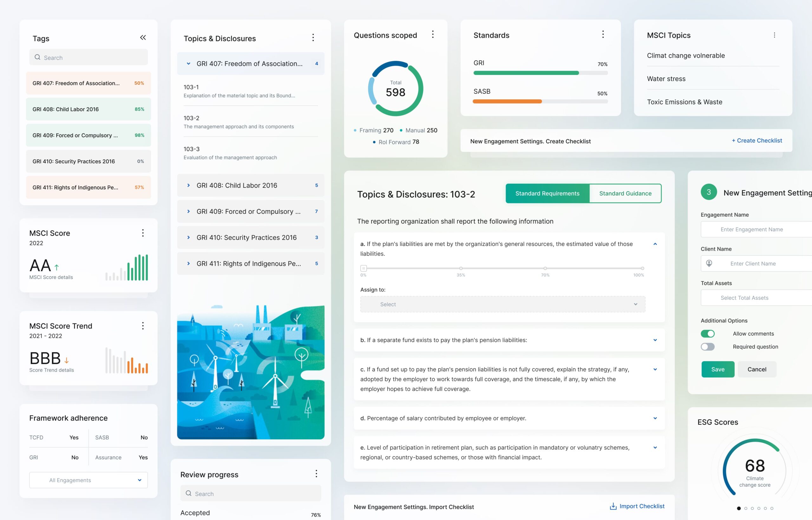Set slider to the 35% stop

[461, 268]
